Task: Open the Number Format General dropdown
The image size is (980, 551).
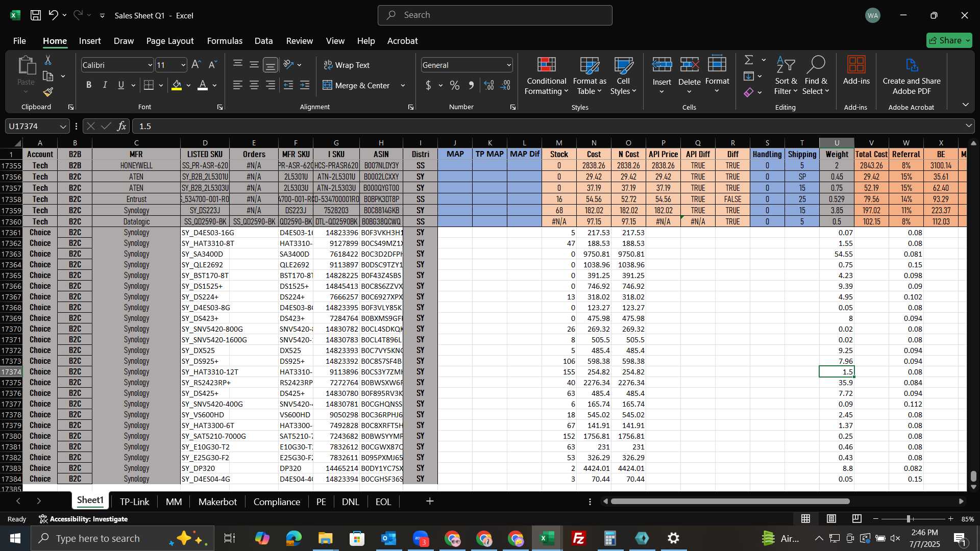Action: coord(509,65)
